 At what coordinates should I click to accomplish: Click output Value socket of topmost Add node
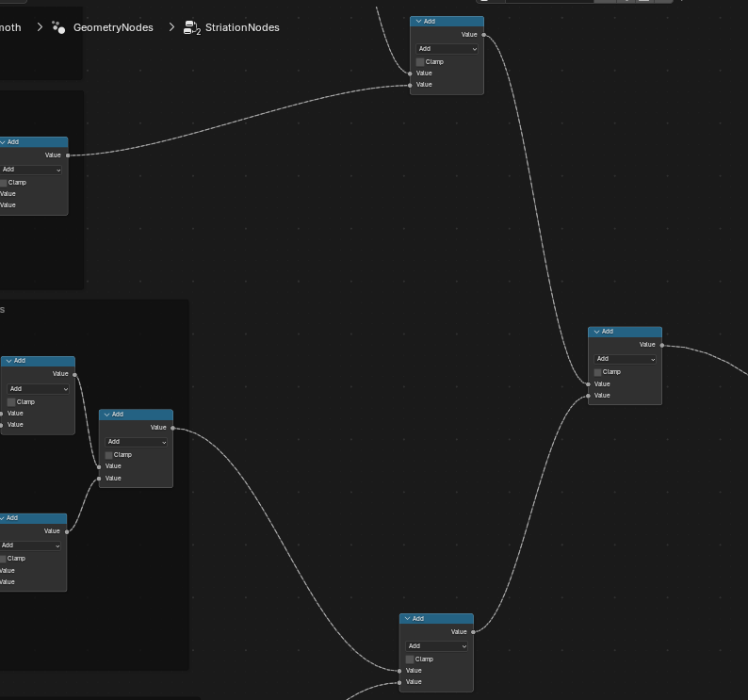click(483, 35)
